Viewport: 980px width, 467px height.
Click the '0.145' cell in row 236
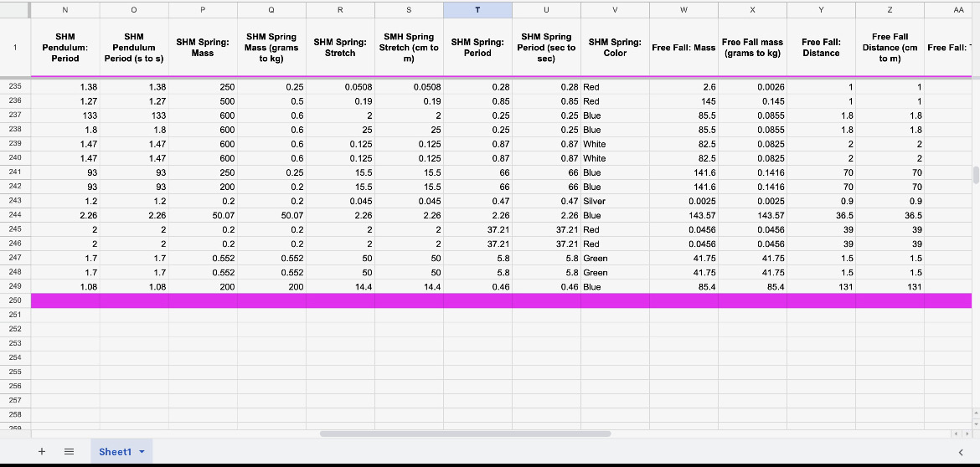point(753,101)
